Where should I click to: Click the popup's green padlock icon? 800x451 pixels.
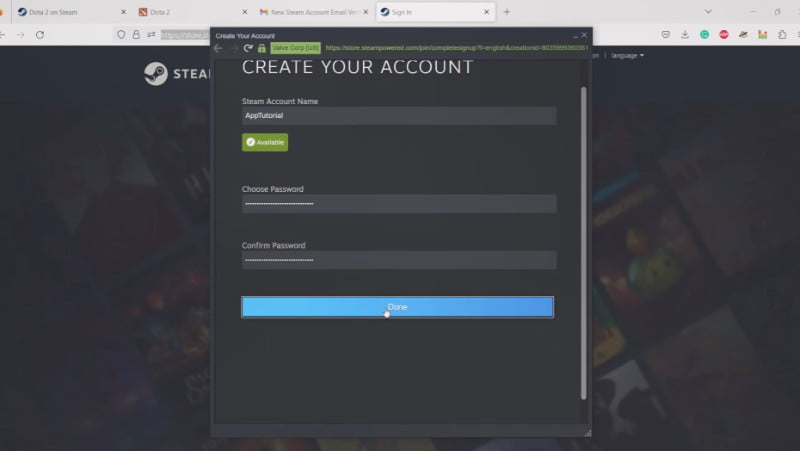pyautogui.click(x=262, y=48)
